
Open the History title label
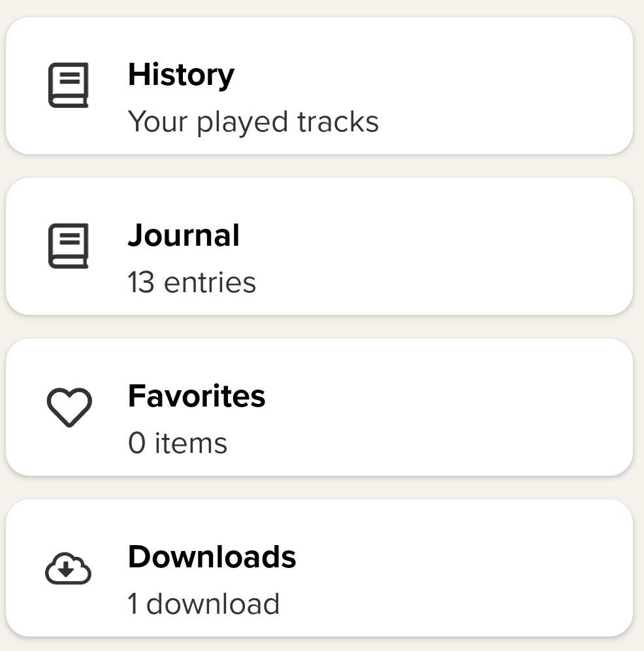181,75
